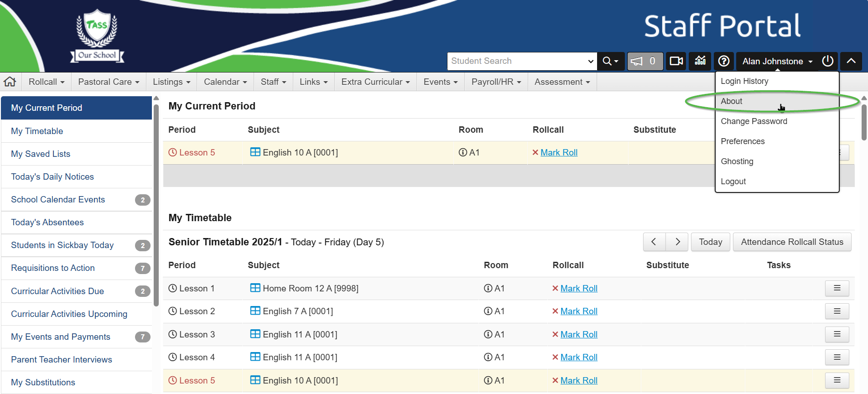The image size is (868, 394).
Task: Open the Pastoral Care menu
Action: click(109, 82)
